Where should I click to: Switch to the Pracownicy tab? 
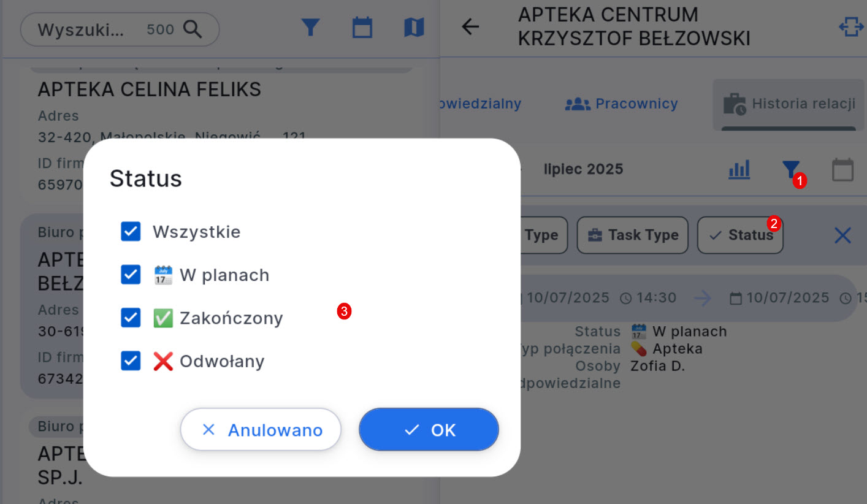621,104
